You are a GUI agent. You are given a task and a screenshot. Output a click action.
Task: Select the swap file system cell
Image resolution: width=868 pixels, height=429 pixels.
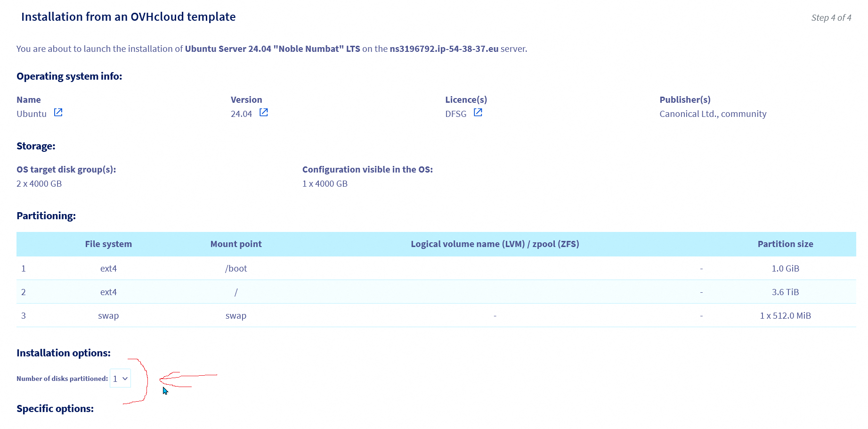[x=108, y=316]
